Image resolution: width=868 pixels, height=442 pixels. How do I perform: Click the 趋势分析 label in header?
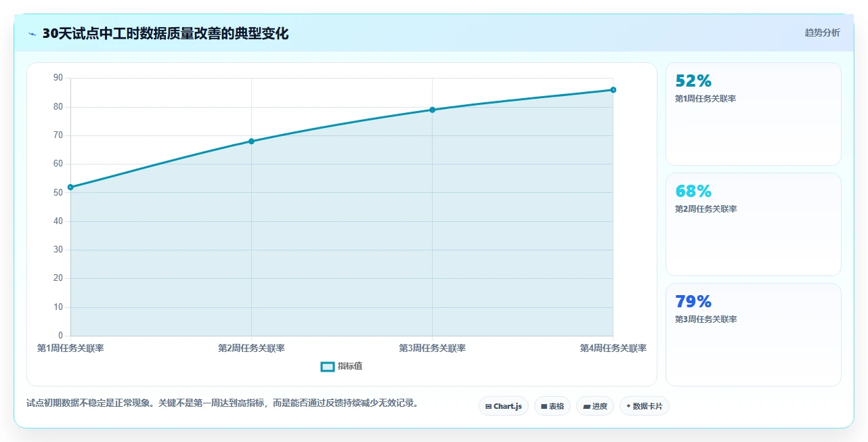click(822, 32)
